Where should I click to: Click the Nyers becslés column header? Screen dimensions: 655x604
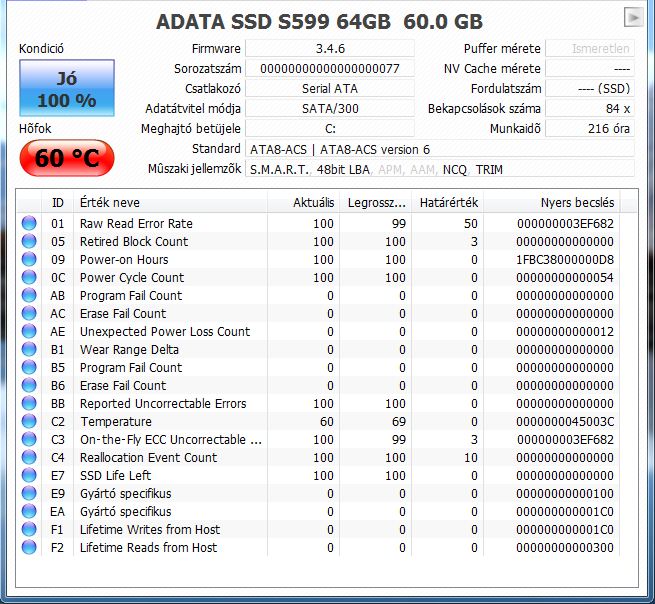point(551,203)
